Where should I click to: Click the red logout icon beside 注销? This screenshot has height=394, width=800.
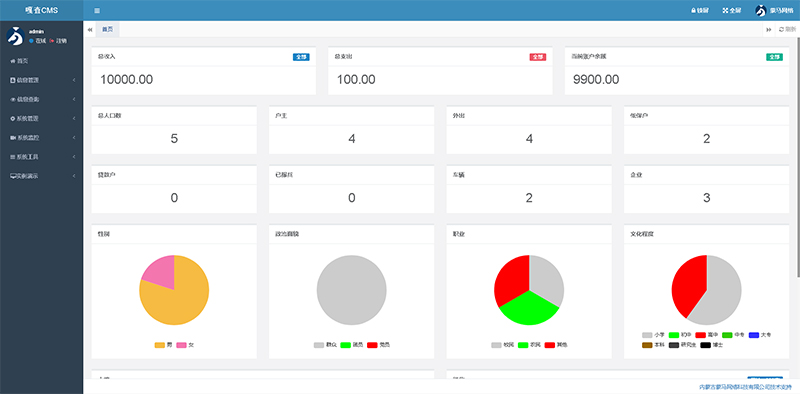click(52, 41)
